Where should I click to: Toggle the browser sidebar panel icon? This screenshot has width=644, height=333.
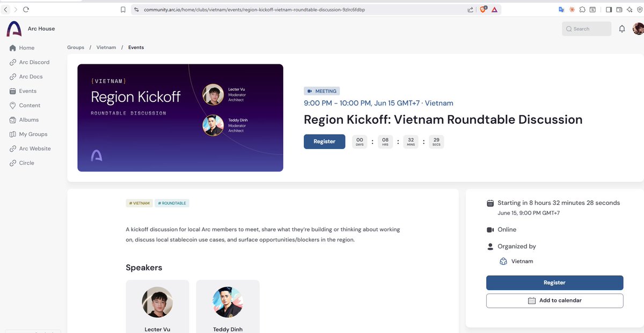pos(609,10)
